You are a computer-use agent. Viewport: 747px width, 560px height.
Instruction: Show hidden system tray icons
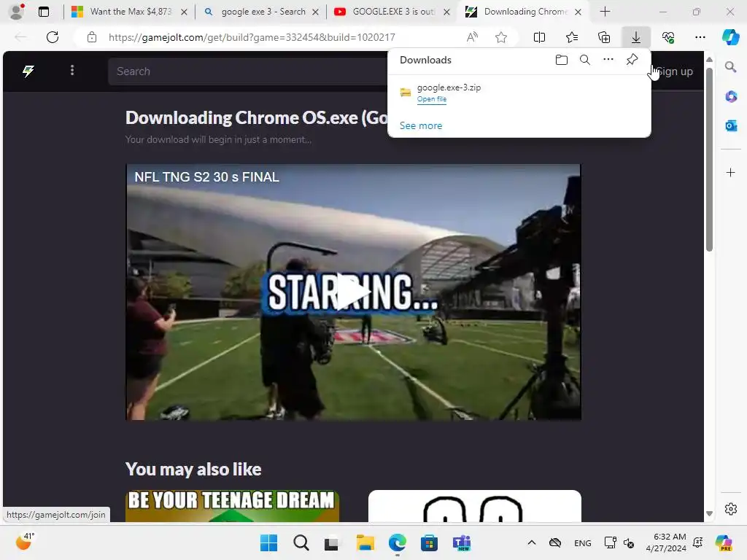(x=532, y=542)
